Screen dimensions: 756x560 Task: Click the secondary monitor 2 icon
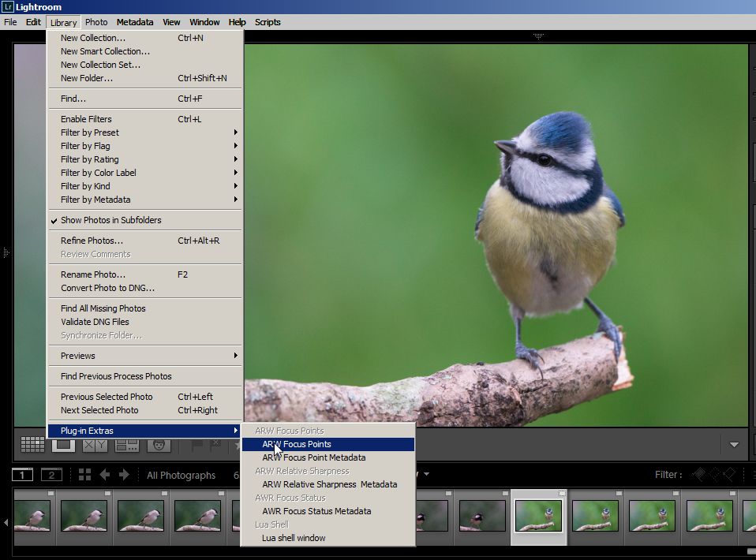(x=51, y=475)
